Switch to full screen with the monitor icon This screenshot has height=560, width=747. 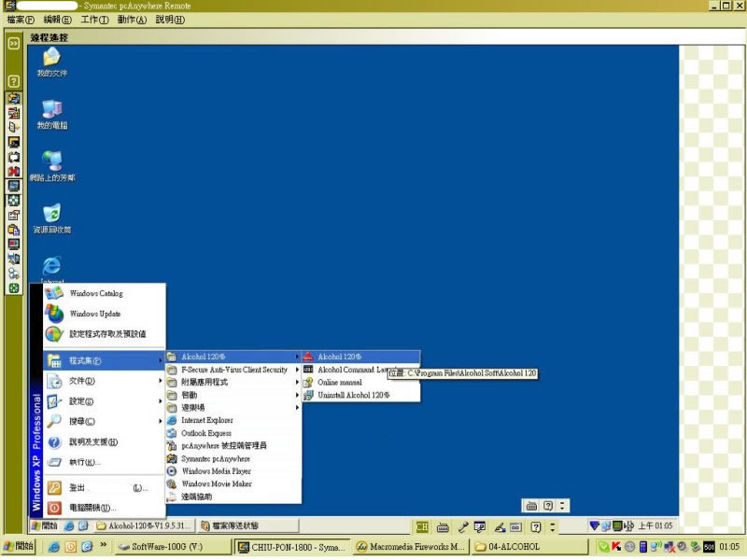[x=14, y=186]
